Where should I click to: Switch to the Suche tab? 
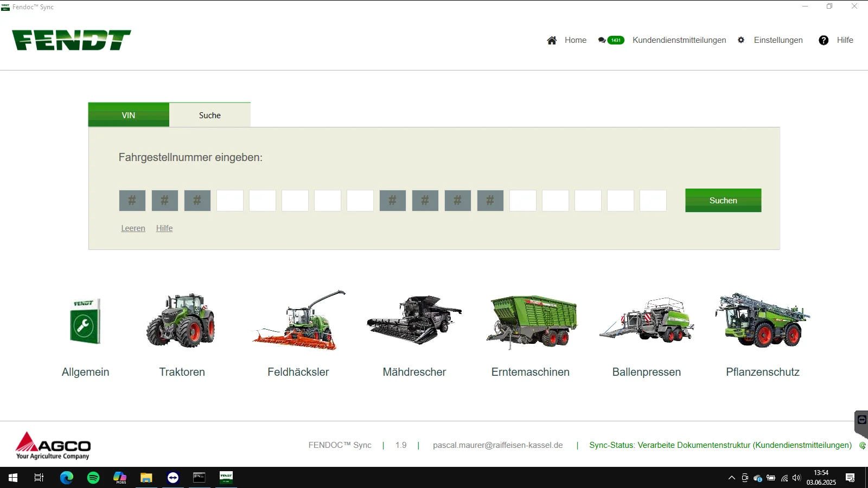(x=209, y=114)
